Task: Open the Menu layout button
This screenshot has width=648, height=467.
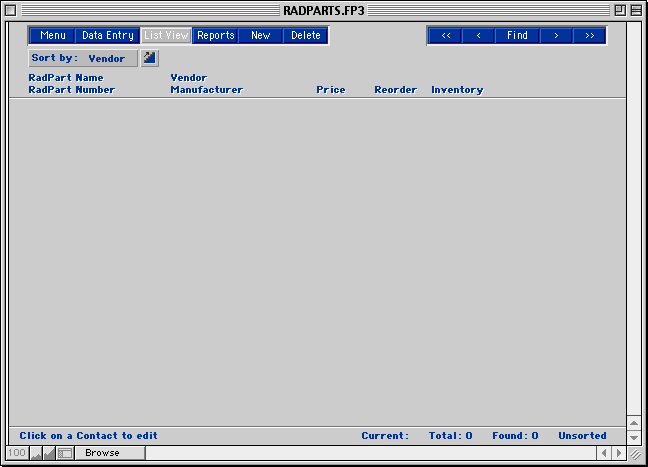Action: pos(52,36)
